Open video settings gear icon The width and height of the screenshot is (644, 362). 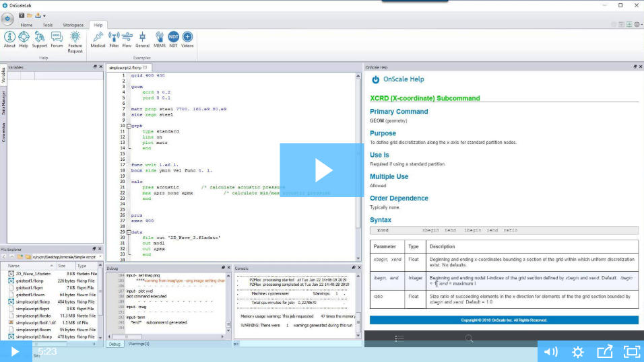point(578,352)
